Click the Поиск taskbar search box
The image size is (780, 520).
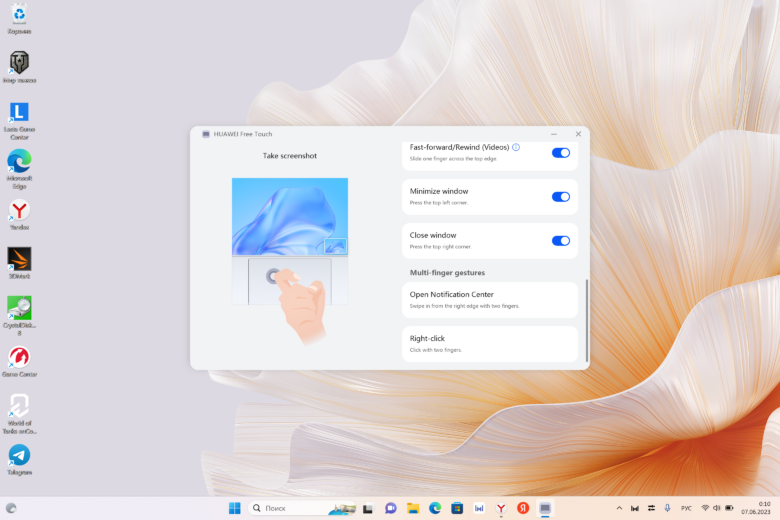click(302, 508)
